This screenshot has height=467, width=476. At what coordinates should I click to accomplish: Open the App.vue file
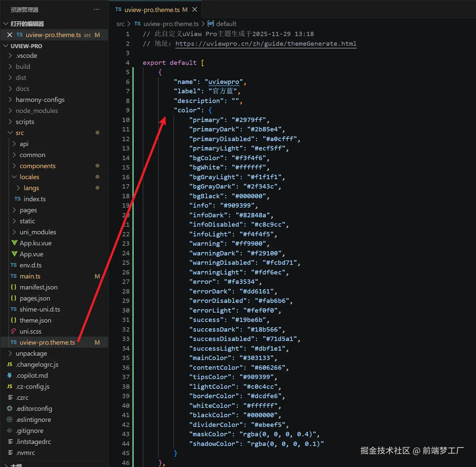[x=54, y=254]
